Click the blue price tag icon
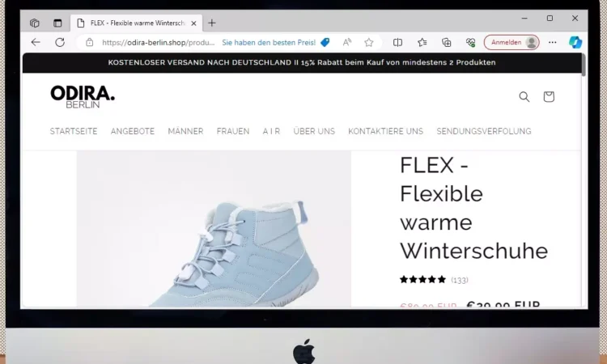 [325, 42]
